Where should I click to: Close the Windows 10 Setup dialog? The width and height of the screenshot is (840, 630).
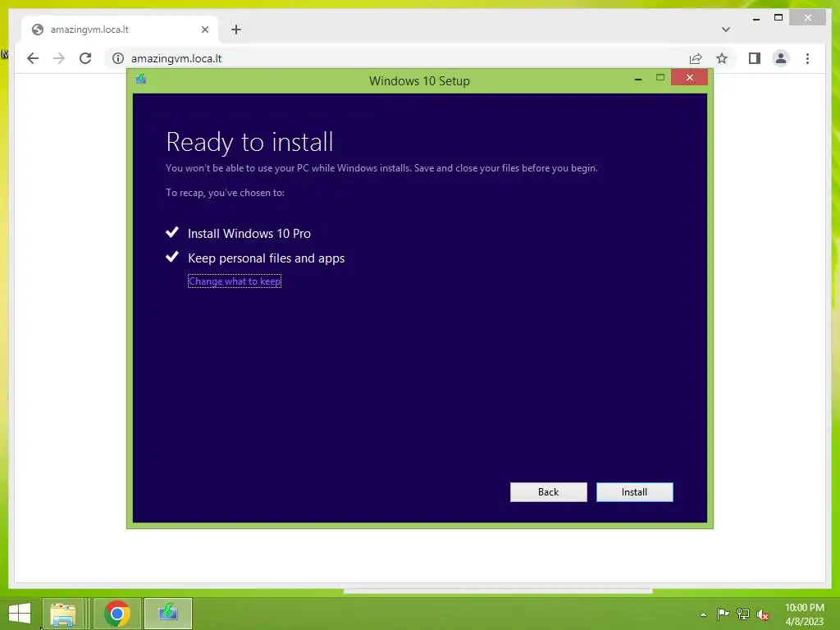point(689,78)
